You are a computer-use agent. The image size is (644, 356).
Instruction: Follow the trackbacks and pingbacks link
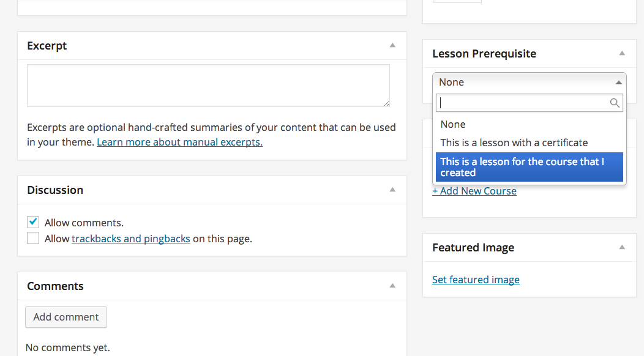131,239
